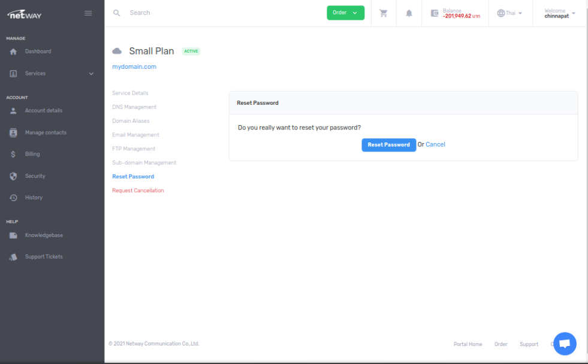This screenshot has width=588, height=364.
Task: Open the notifications bell
Action: coord(409,13)
